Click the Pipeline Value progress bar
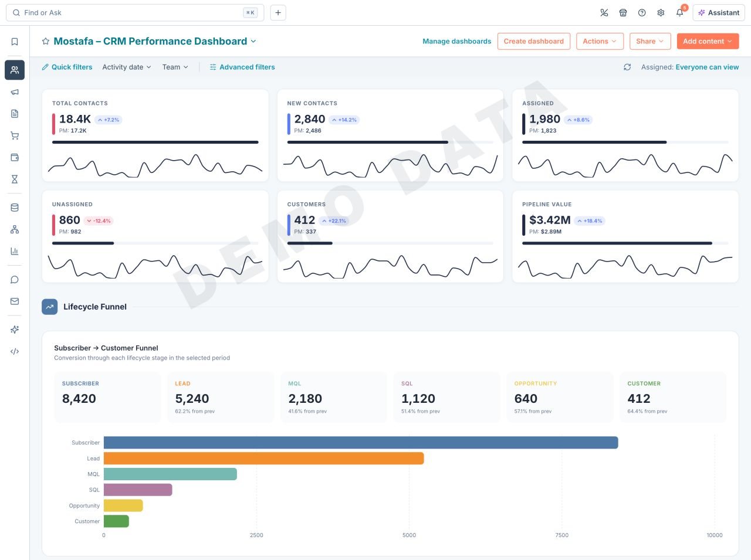Viewport: 751px width, 560px height. click(625, 243)
